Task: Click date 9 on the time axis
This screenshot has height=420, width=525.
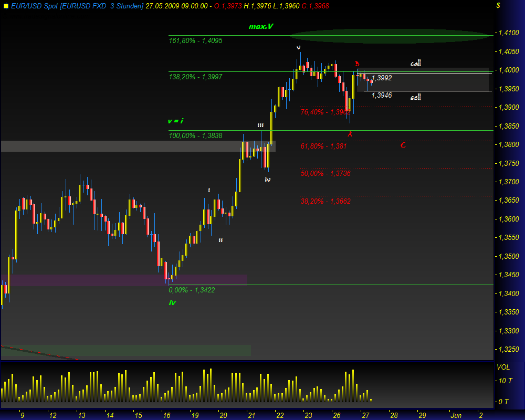Action: point(23,415)
